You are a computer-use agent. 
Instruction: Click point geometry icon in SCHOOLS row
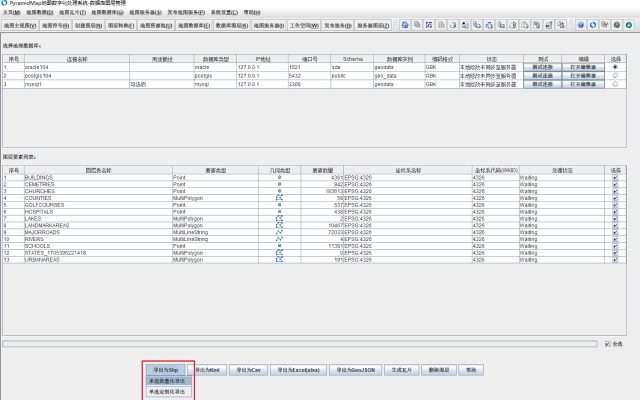(x=280, y=246)
